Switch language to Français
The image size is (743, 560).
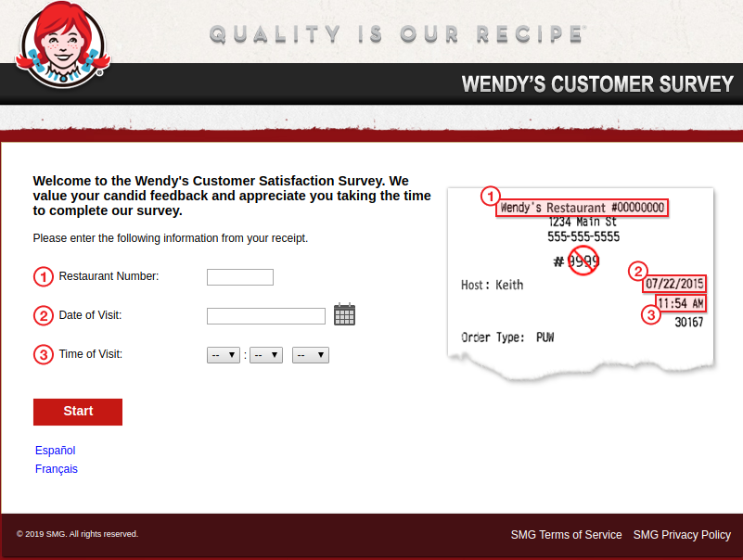pyautogui.click(x=57, y=468)
